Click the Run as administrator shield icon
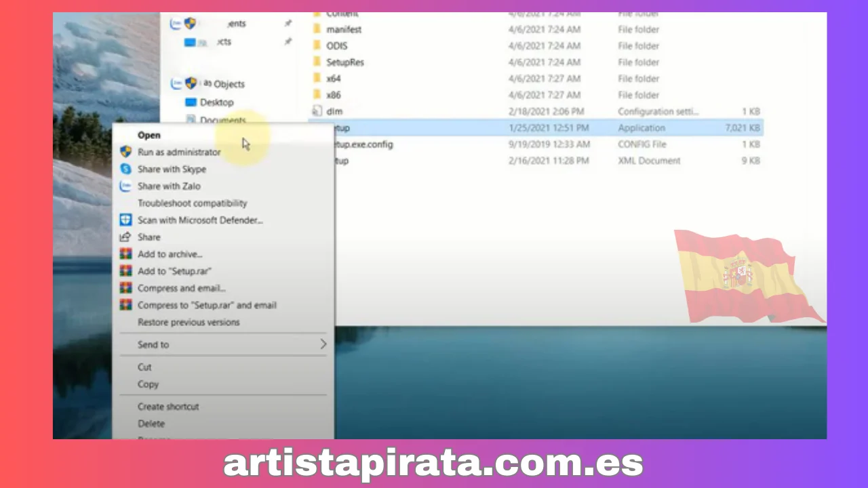 click(125, 152)
